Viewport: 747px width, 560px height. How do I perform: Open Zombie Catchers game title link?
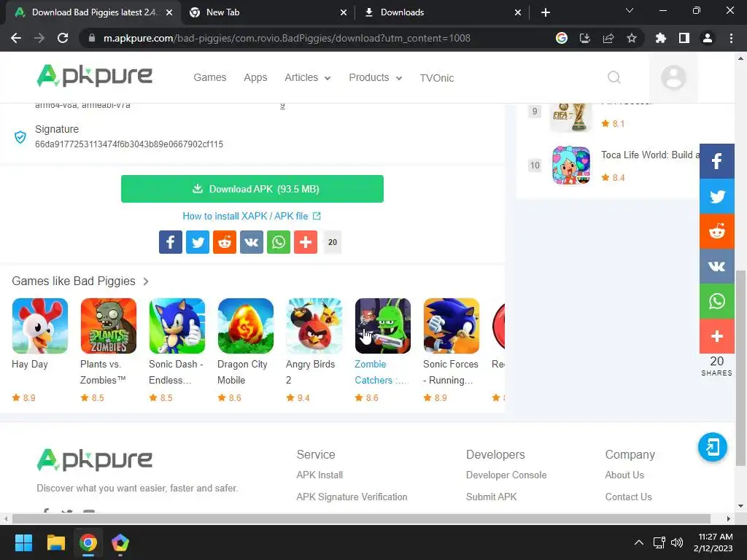pos(382,373)
